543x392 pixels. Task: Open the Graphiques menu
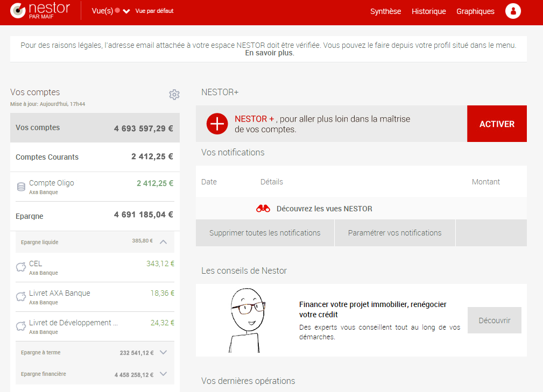pos(475,11)
